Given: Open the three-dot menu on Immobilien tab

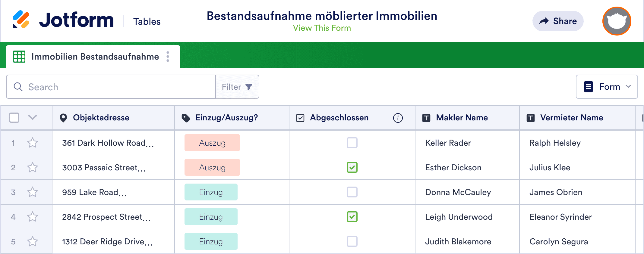Looking at the screenshot, I should (x=168, y=57).
